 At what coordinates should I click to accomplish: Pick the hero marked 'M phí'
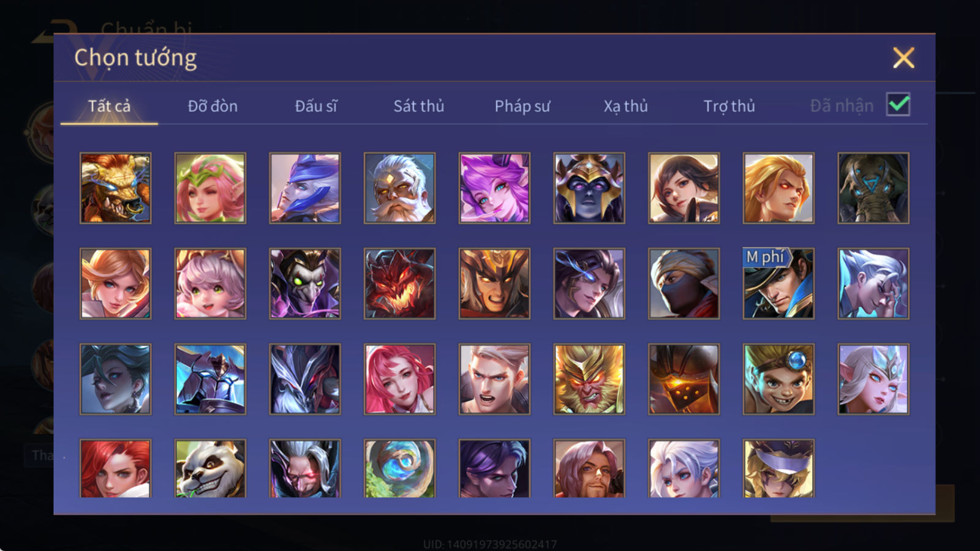coord(778,283)
